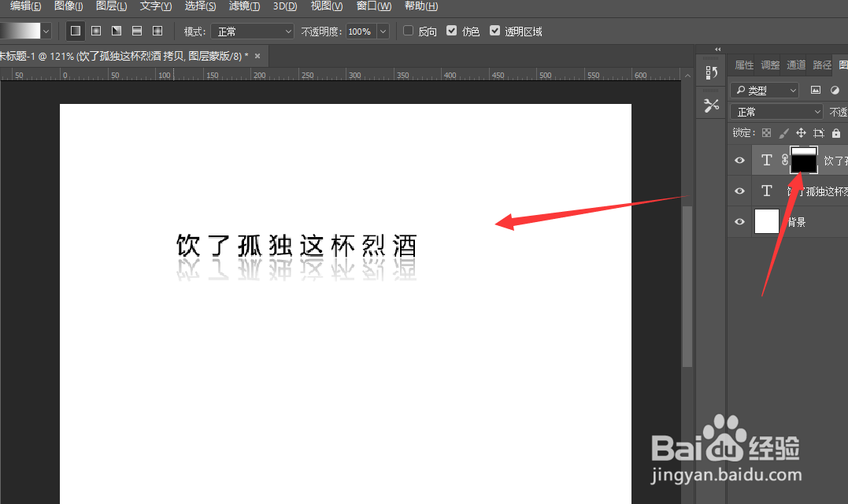Image resolution: width=848 pixels, height=504 pixels.
Task: Toggle the 仿色 checkbox
Action: pyautogui.click(x=452, y=31)
